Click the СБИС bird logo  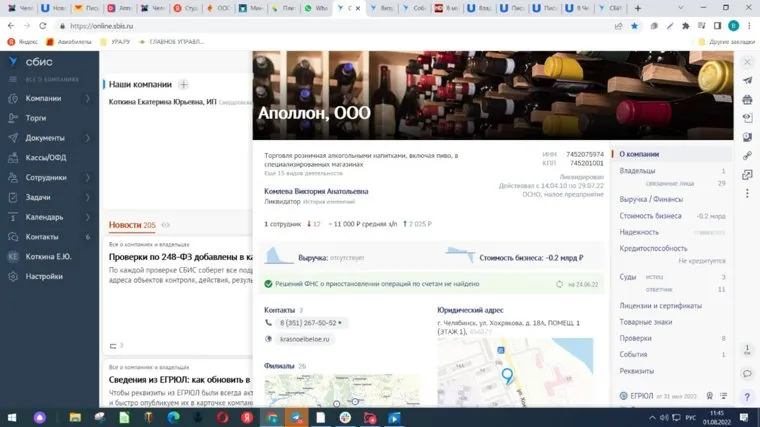tap(12, 62)
